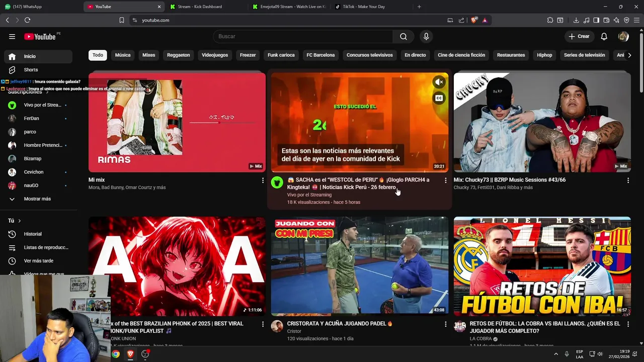Click the Buscar search field
This screenshot has width=644, height=362.
[x=303, y=36]
